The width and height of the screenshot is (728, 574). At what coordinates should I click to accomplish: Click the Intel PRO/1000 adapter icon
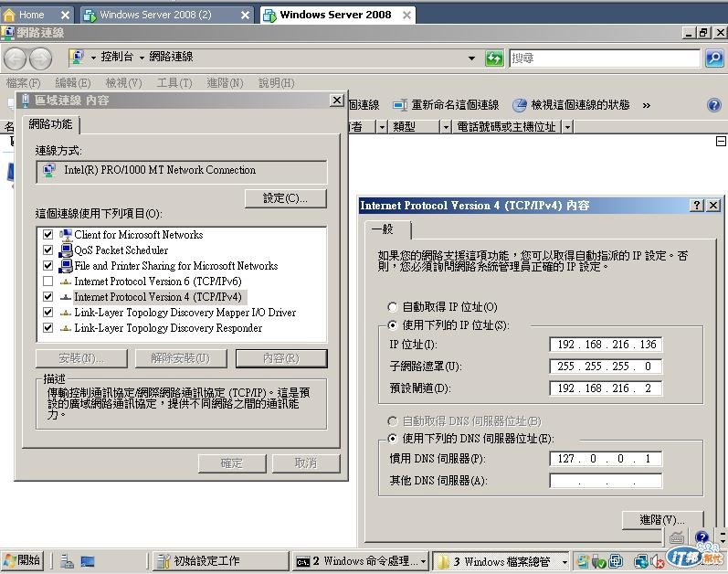point(49,170)
